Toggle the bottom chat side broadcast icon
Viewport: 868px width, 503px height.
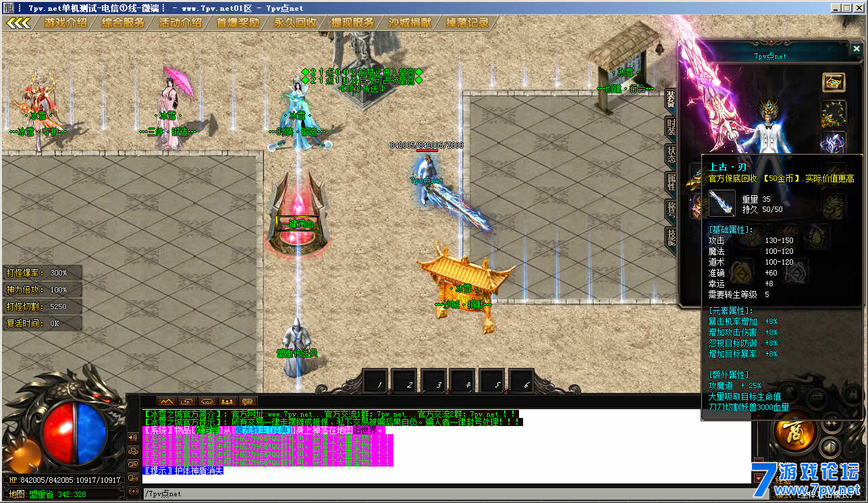[x=133, y=491]
